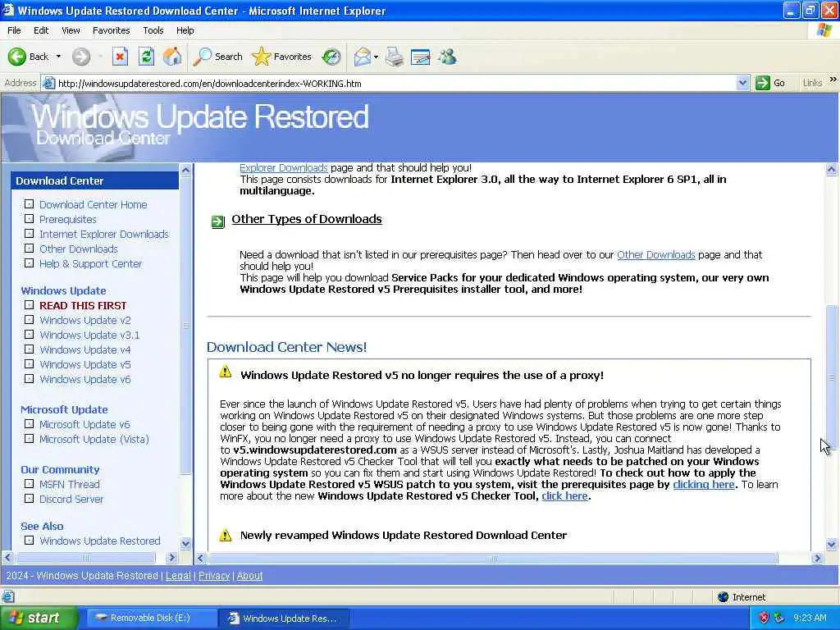
Task: Open the Edit menu
Action: (x=41, y=30)
